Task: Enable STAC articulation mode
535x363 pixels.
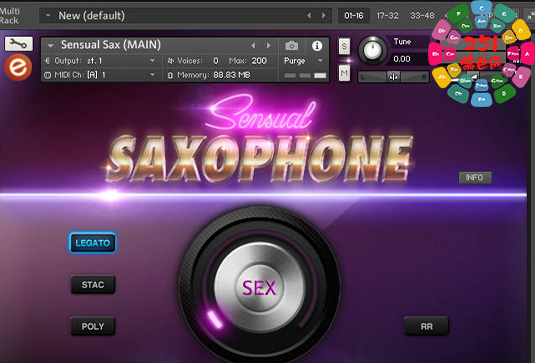Action: point(93,285)
